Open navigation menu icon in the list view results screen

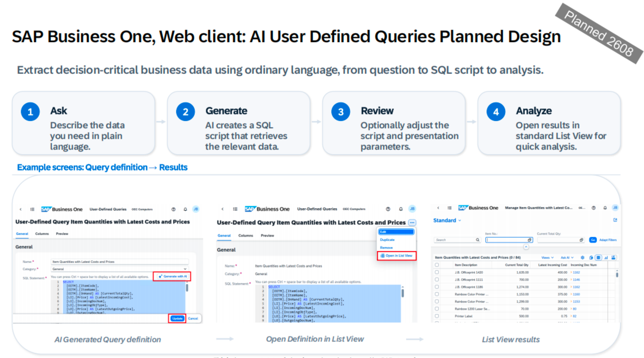point(450,208)
